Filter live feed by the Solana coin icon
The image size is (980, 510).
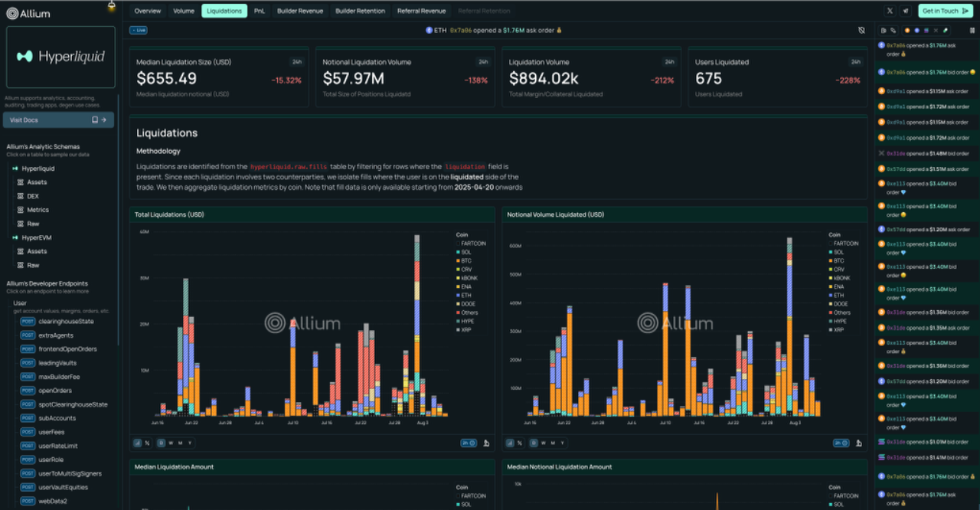(926, 31)
